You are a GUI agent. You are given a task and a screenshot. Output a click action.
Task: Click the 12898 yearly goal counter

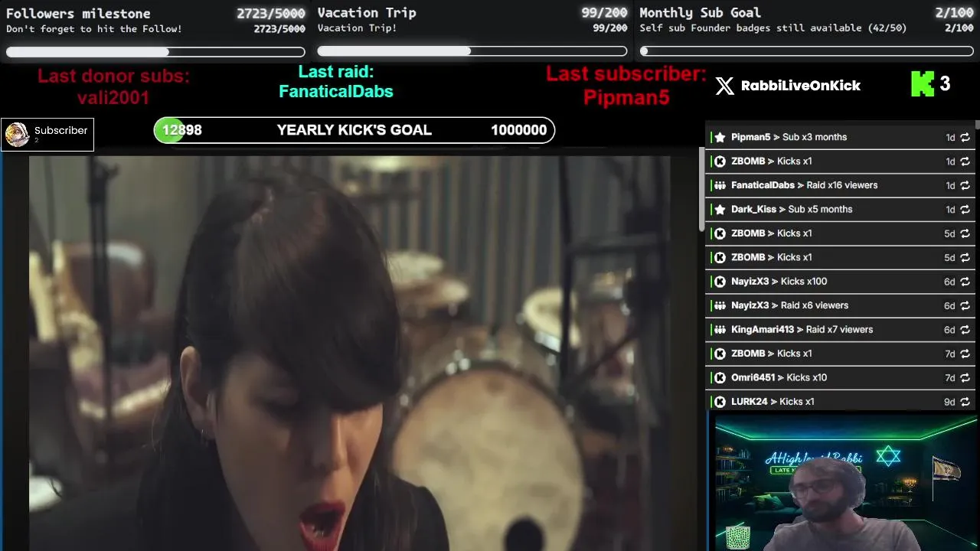(182, 130)
